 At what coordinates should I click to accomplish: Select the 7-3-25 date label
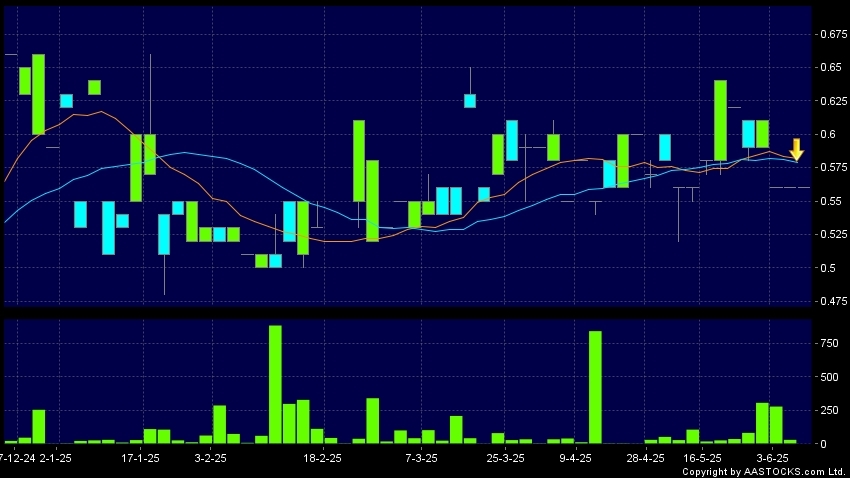pos(421,458)
